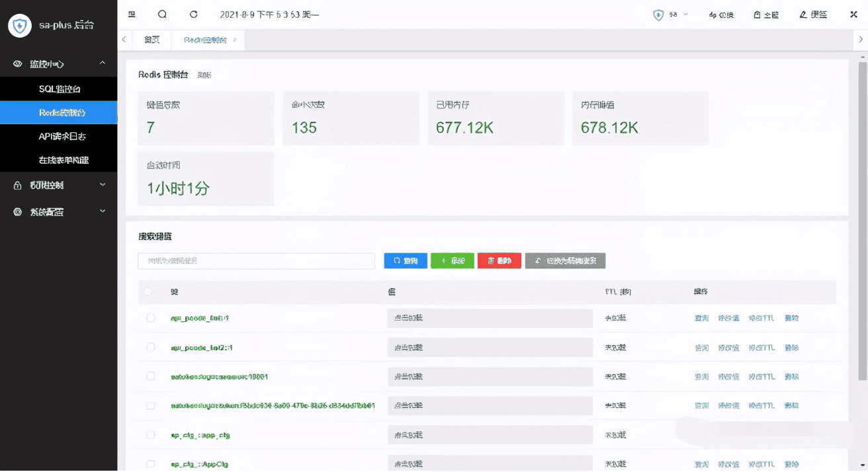Viewport: 868px width, 472px height.
Task: Select the Redis控制台 sidebar item
Action: 59,112
